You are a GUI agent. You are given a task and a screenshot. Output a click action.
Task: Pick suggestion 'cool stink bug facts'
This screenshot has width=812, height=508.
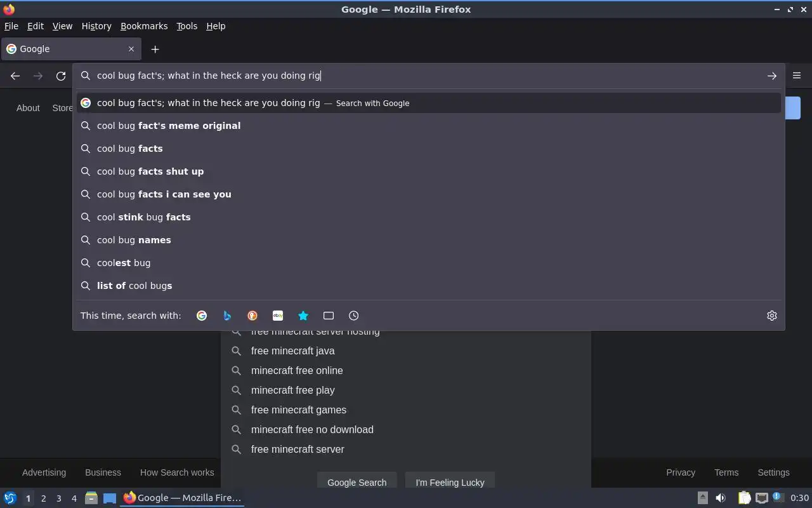(429, 217)
